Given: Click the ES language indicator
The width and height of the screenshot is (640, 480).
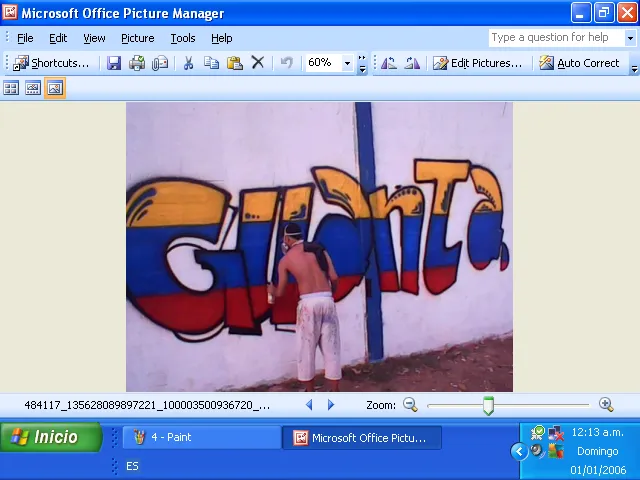Looking at the screenshot, I should [x=132, y=466].
